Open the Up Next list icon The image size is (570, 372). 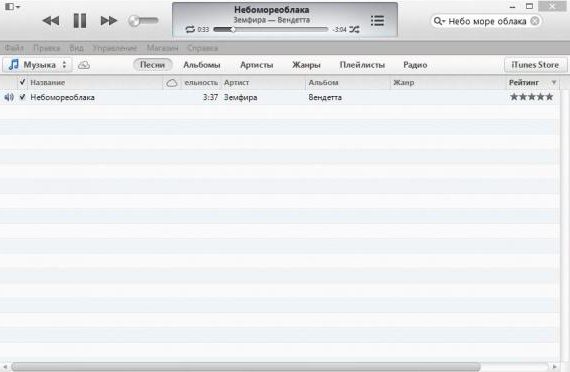377,21
